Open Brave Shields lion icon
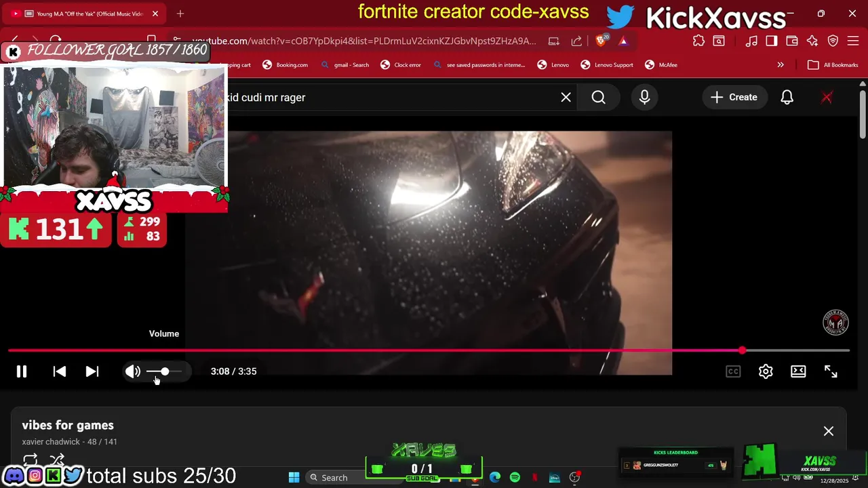The image size is (868, 488). (x=601, y=41)
